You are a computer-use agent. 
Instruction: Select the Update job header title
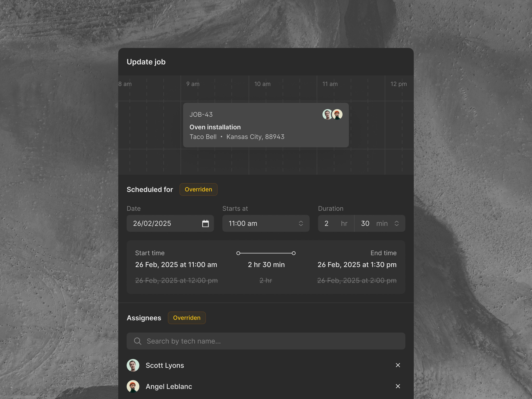[146, 62]
